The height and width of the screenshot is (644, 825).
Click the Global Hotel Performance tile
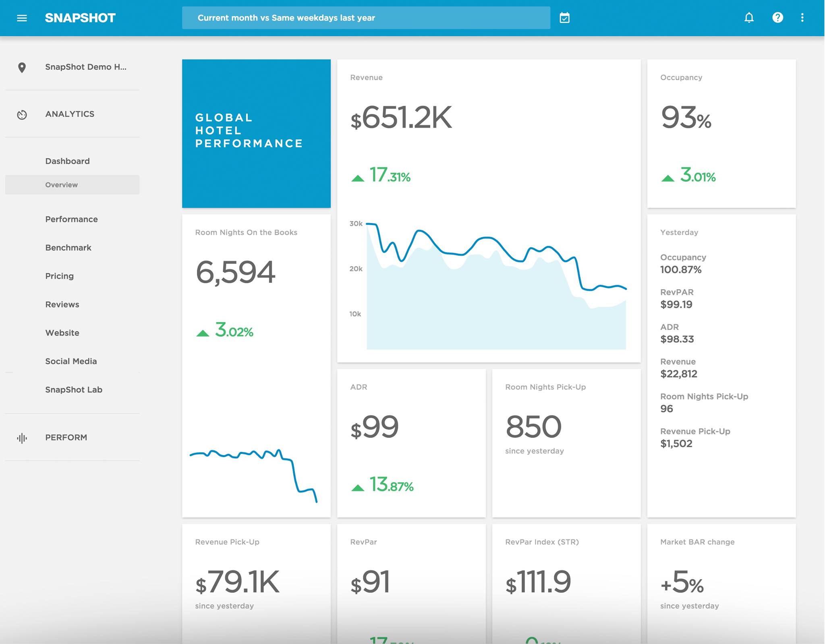pyautogui.click(x=257, y=134)
